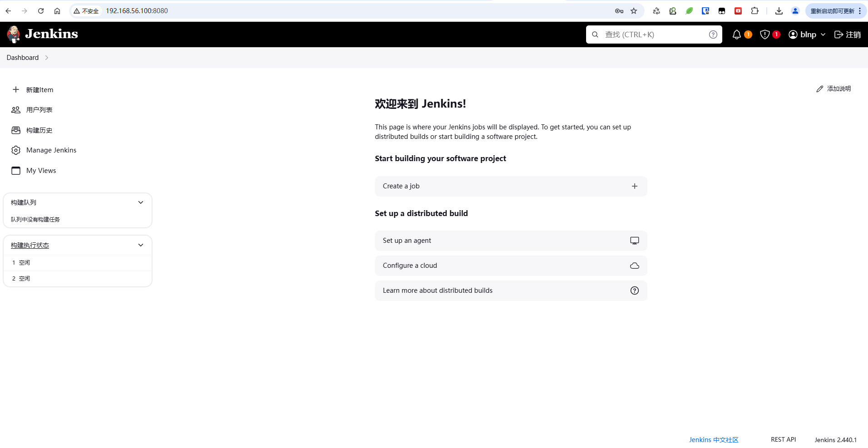Click Set up an agent
The height and width of the screenshot is (448, 868).
coord(511,241)
